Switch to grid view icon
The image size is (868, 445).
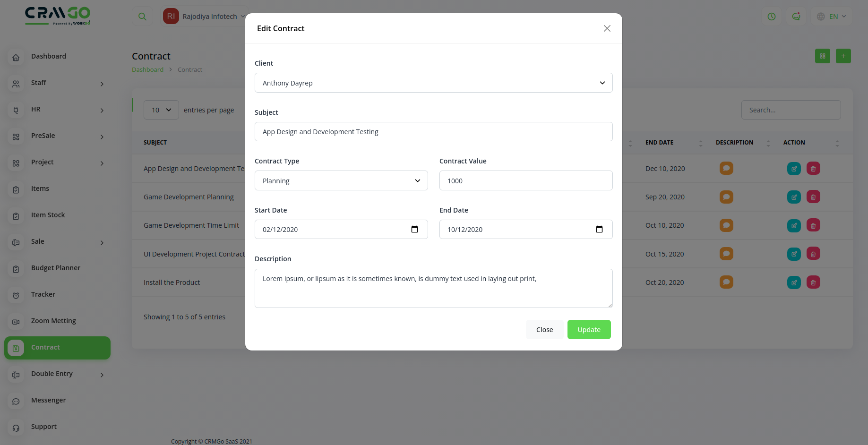(823, 56)
